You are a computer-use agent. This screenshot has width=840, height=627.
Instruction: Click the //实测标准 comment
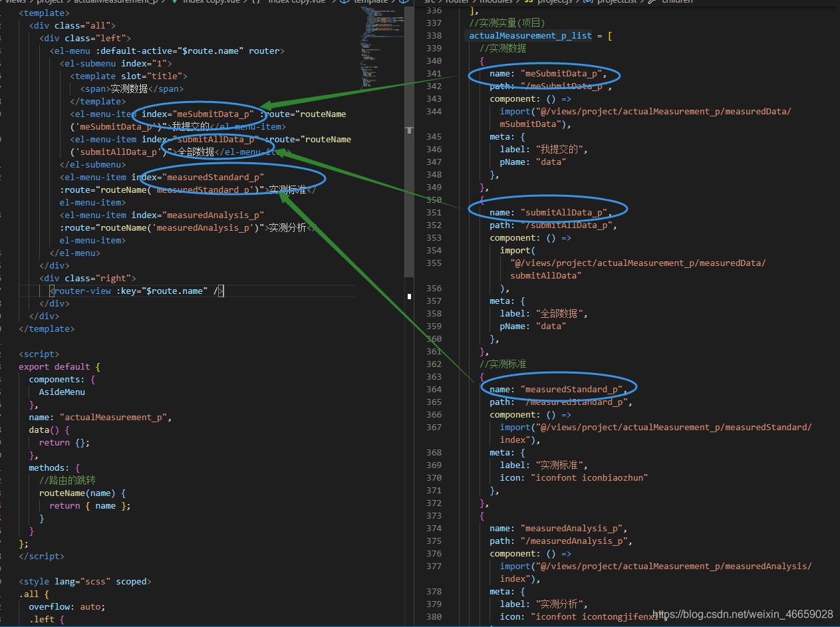click(503, 364)
